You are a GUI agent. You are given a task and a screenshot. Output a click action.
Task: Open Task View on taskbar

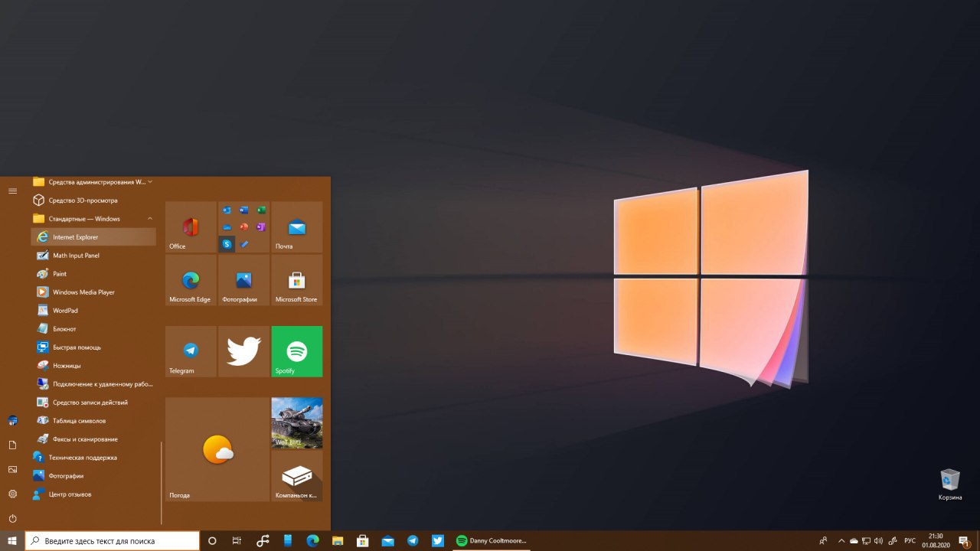click(237, 541)
